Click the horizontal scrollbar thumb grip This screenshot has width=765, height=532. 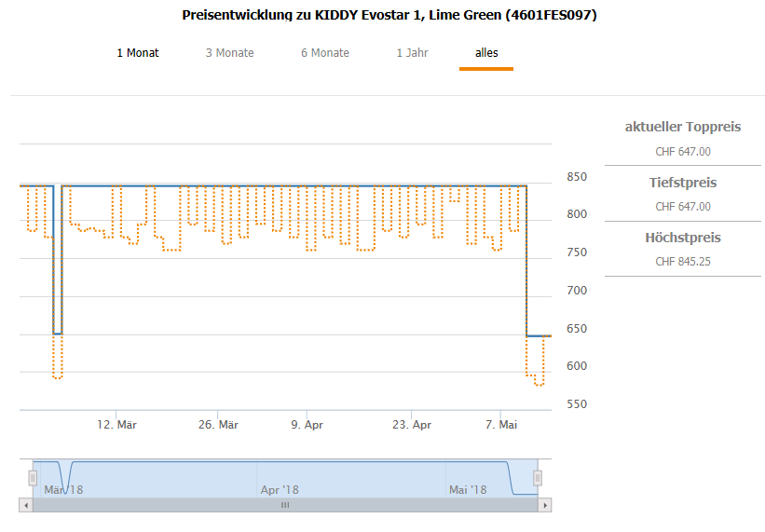tap(285, 505)
